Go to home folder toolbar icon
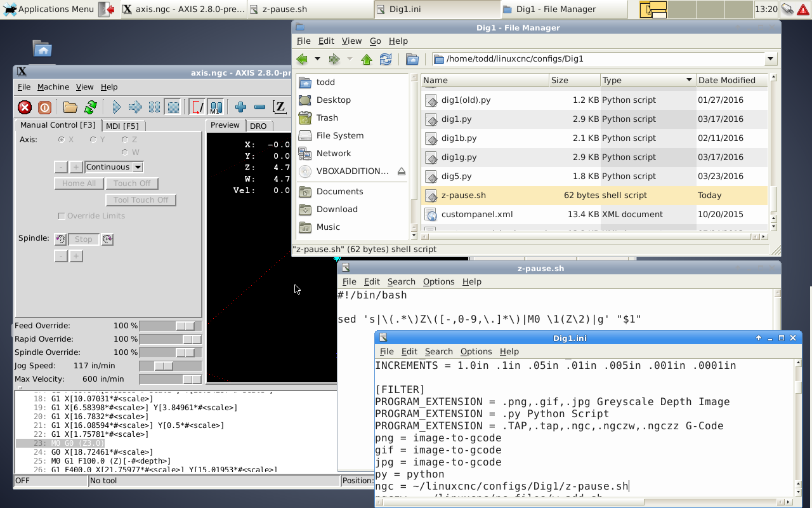Screen dimensions: 812x508 [x=412, y=59]
